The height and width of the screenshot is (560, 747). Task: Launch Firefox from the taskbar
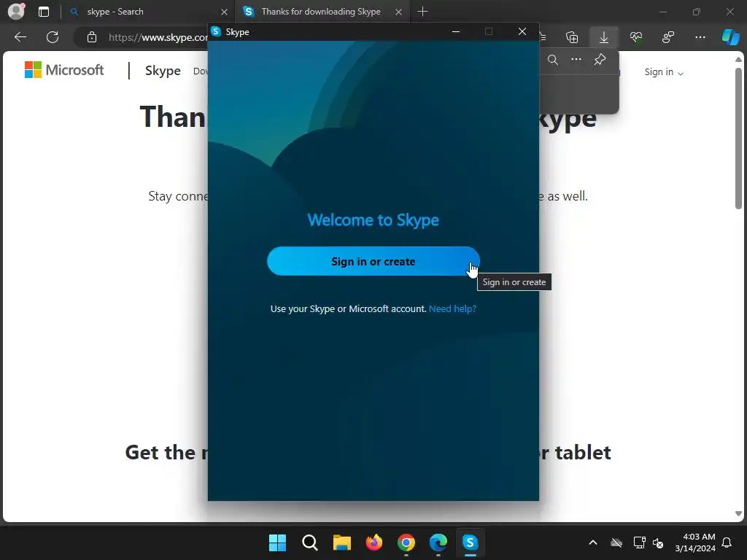[x=374, y=542]
